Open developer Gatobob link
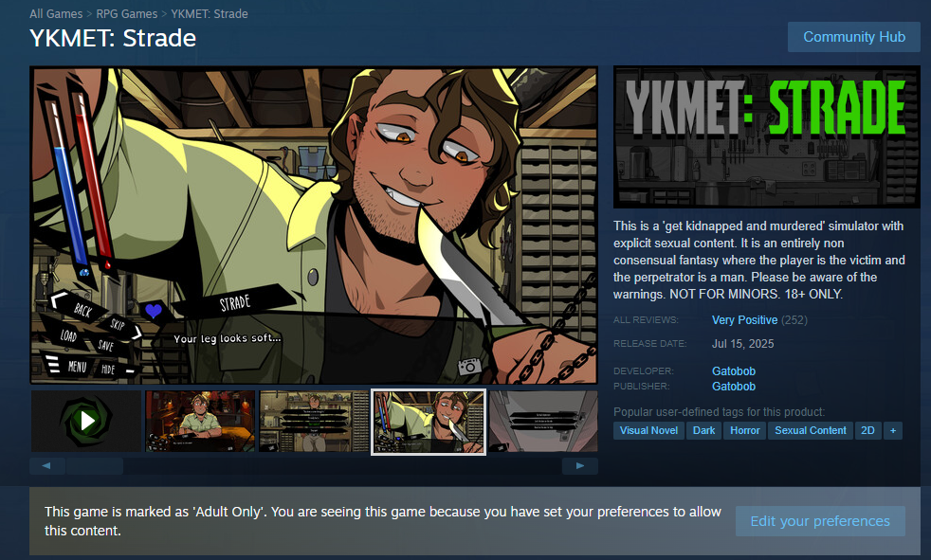Viewport: 931px width, 560px height. [733, 371]
